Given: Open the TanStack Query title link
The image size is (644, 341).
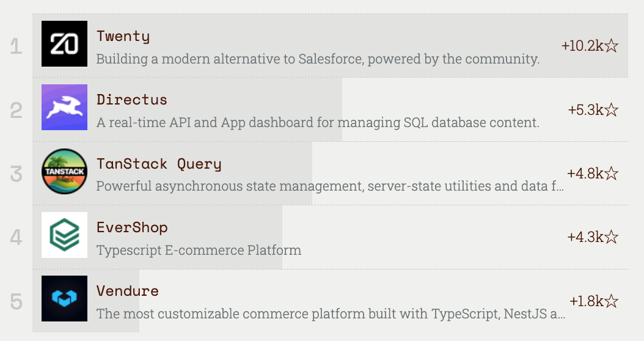Looking at the screenshot, I should click(x=159, y=164).
